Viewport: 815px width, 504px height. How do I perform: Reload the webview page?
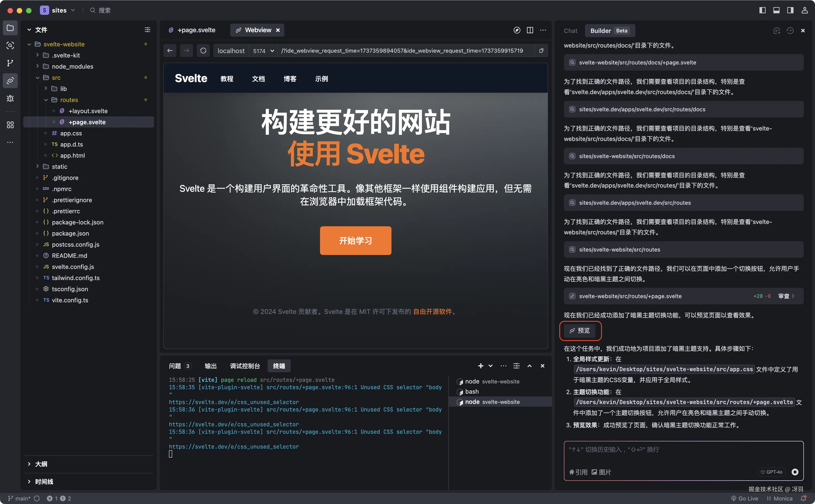pos(203,51)
